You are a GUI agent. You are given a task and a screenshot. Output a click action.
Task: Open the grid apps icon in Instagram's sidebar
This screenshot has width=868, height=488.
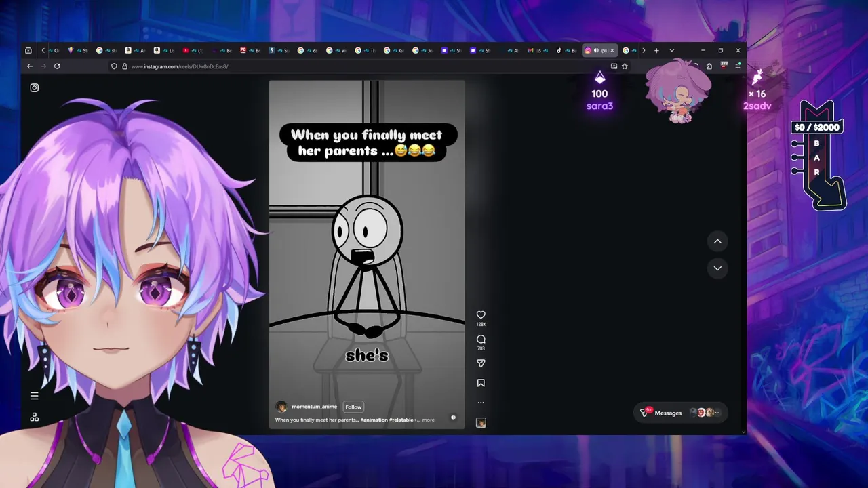35,418
